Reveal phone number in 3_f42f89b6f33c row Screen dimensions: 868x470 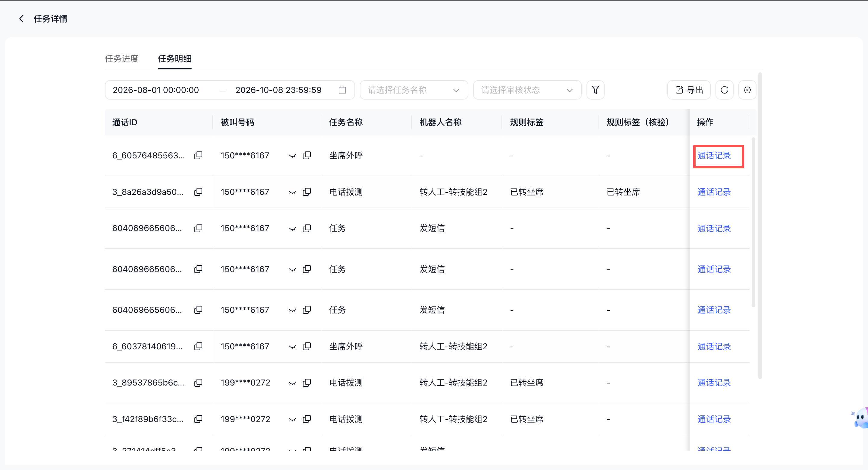[292, 419]
